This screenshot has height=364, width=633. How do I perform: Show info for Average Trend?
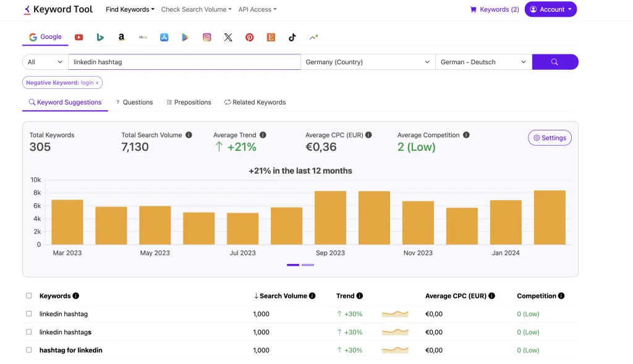coord(263,135)
